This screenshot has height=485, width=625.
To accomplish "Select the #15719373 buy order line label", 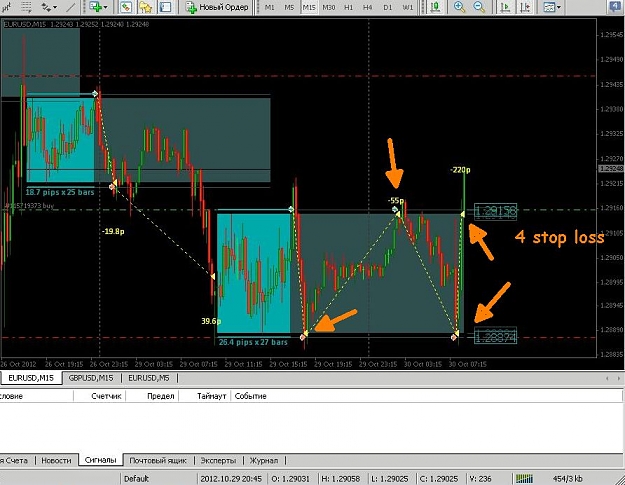I will pos(29,206).
